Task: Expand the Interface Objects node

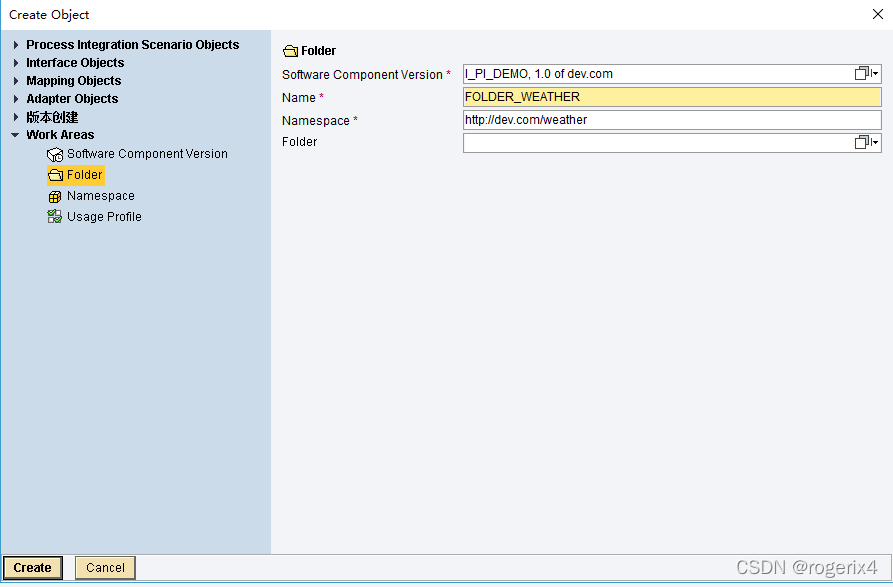Action: click(x=16, y=63)
